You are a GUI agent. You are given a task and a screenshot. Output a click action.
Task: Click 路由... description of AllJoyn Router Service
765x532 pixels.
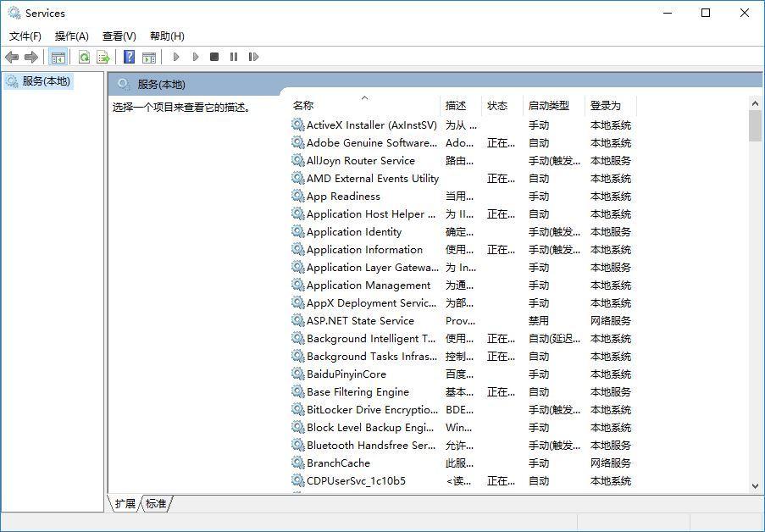459,161
